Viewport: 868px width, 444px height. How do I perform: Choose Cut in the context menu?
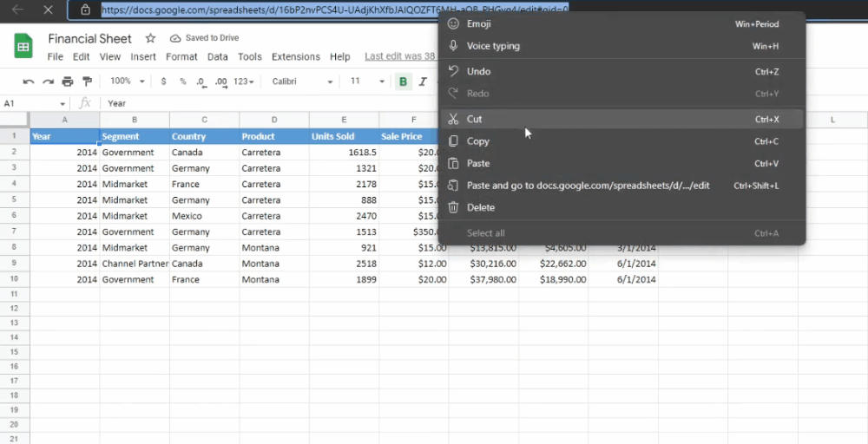pos(621,120)
